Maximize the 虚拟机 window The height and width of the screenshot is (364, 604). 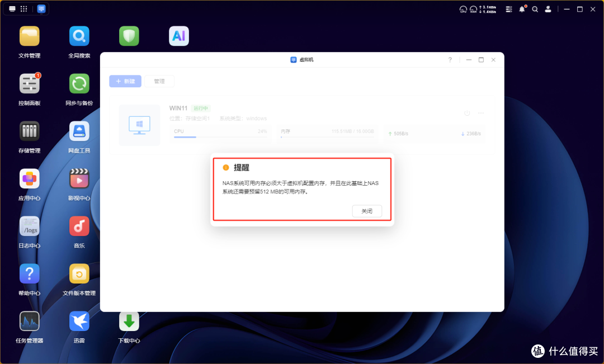[481, 60]
